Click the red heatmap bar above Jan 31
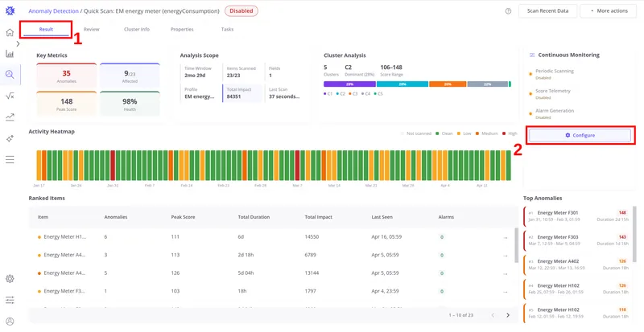644x332 pixels. tap(113, 166)
